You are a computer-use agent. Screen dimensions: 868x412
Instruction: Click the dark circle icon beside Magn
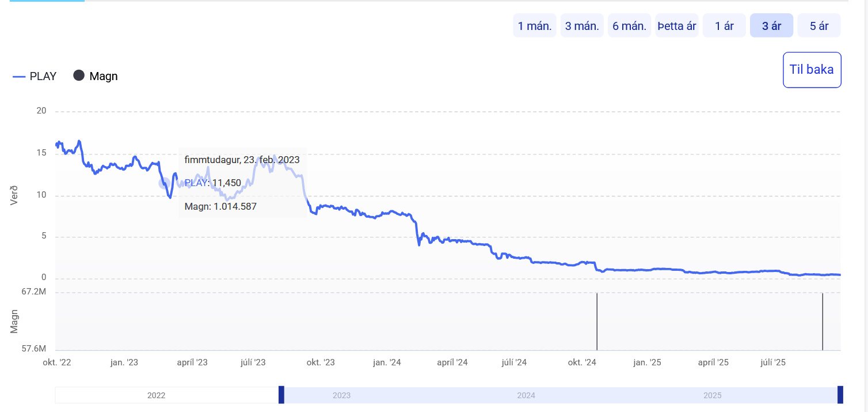[79, 75]
